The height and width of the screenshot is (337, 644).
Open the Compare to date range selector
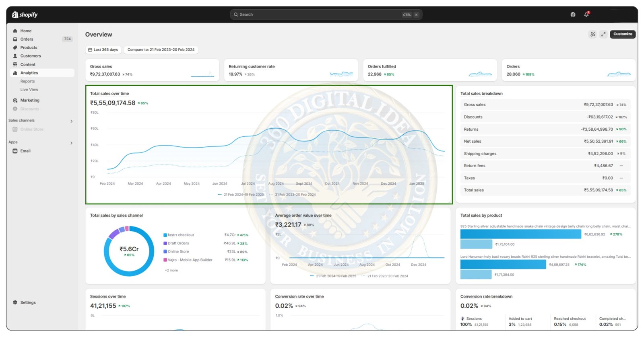coord(161,50)
